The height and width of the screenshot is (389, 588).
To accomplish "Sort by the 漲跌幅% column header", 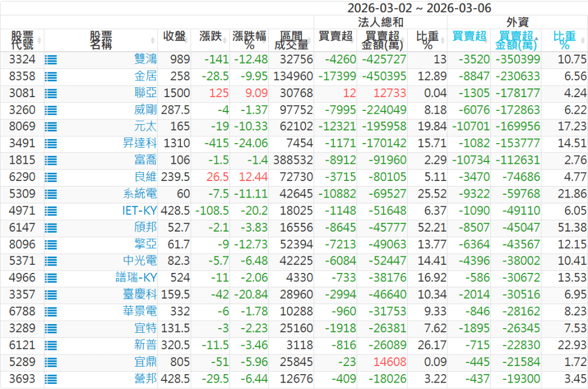I will [249, 40].
